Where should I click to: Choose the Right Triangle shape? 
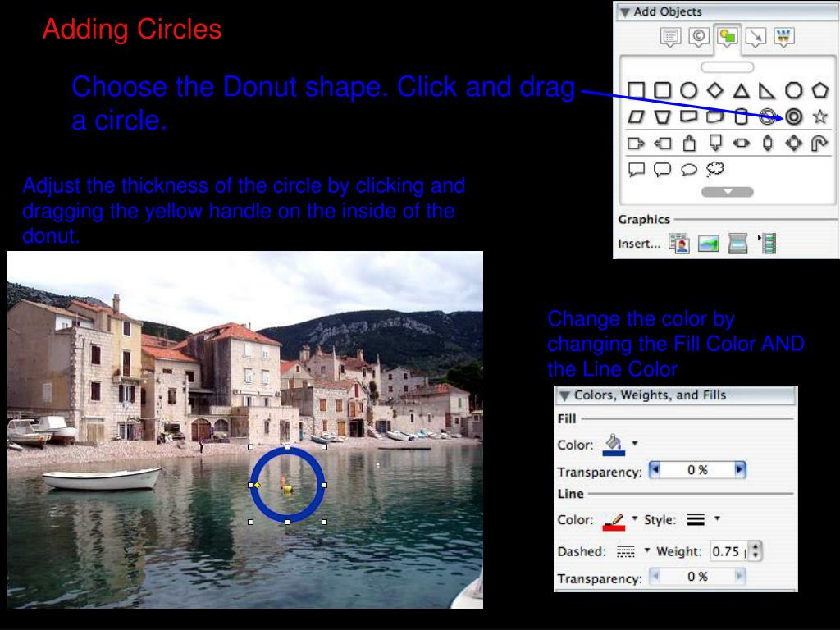click(x=767, y=90)
